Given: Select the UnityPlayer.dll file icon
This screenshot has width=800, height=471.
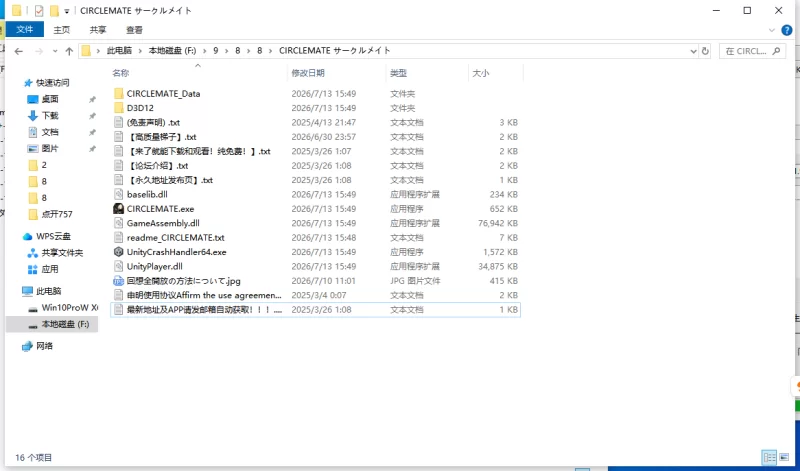Looking at the screenshot, I should 118,266.
